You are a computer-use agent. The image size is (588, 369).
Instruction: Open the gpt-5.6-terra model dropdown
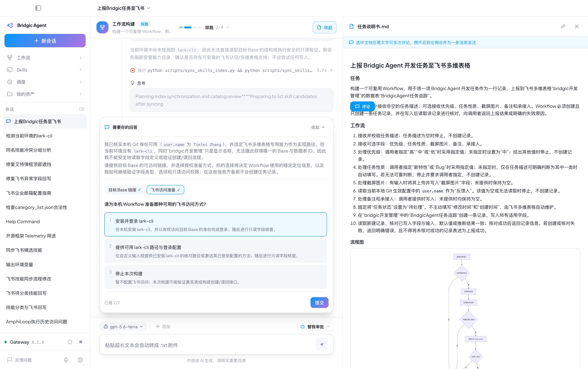pos(123,327)
